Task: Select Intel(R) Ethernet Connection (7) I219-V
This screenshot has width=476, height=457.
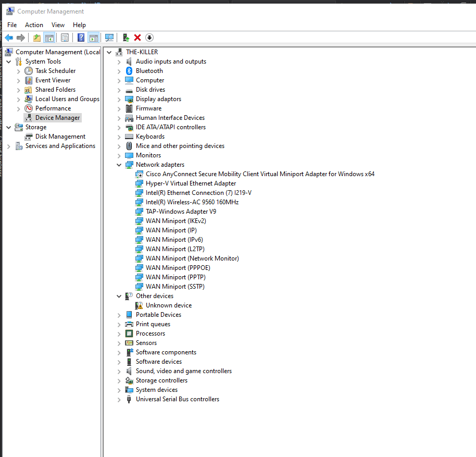Action: click(198, 193)
